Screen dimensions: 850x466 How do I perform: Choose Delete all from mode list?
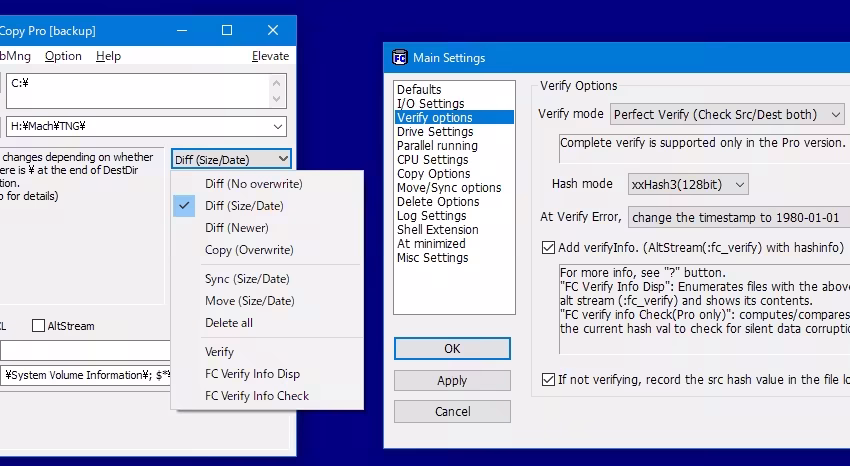229,322
